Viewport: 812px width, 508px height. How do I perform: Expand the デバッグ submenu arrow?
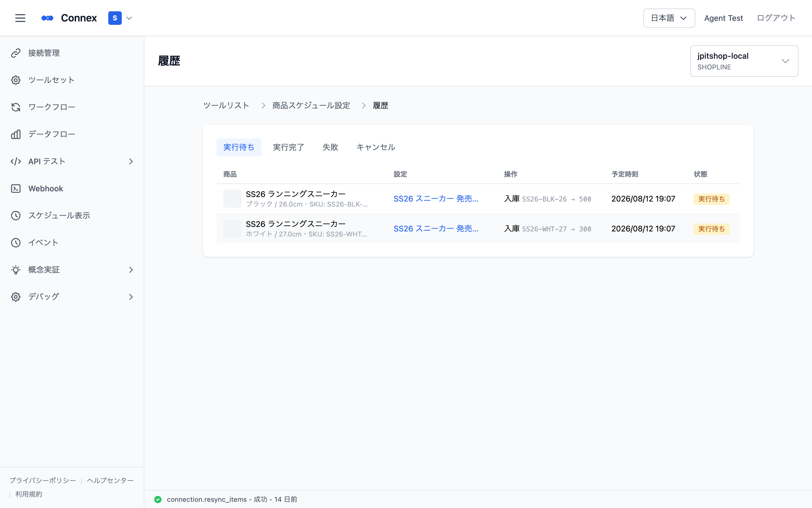131,297
